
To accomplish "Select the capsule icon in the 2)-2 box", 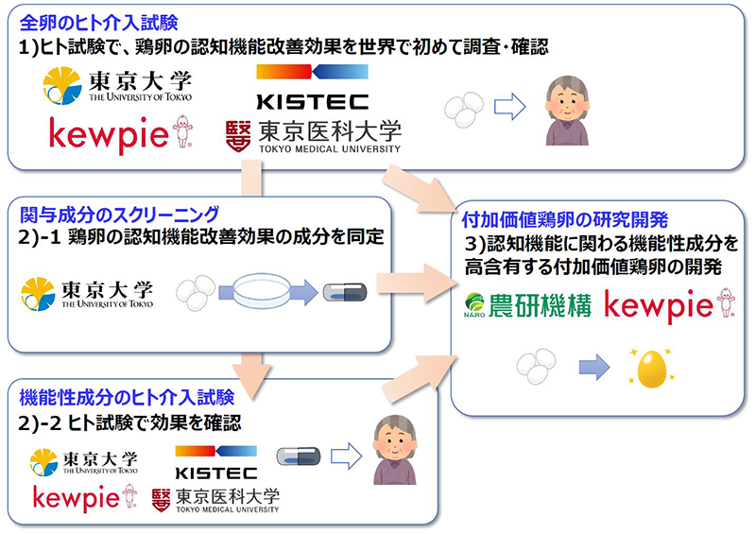I will pyautogui.click(x=300, y=458).
